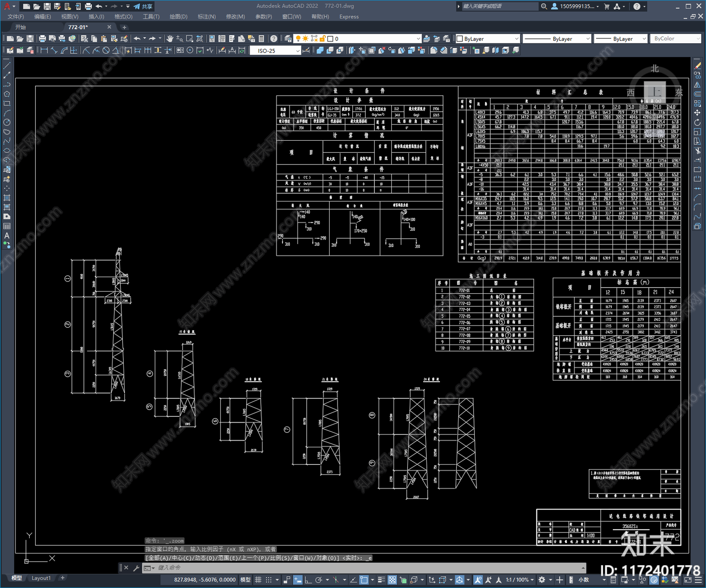This screenshot has height=588, width=706.
Task: Open Layer Properties Manager icon
Action: 288,39
